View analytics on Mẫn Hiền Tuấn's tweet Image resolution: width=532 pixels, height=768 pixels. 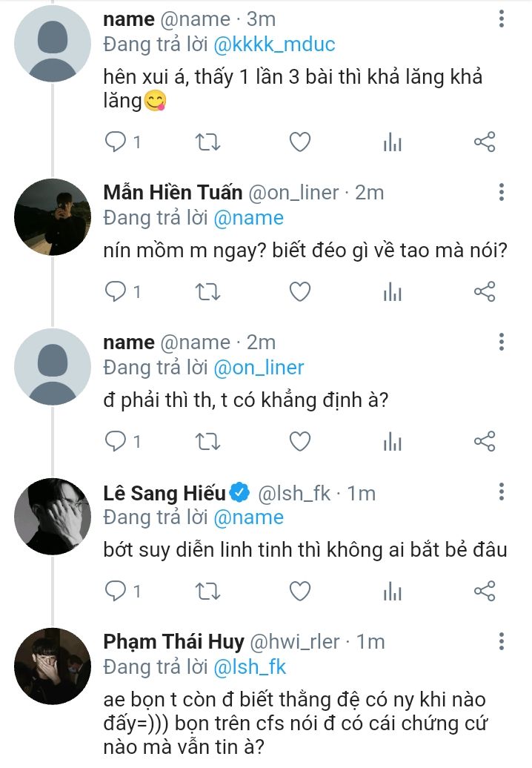pyautogui.click(x=392, y=292)
